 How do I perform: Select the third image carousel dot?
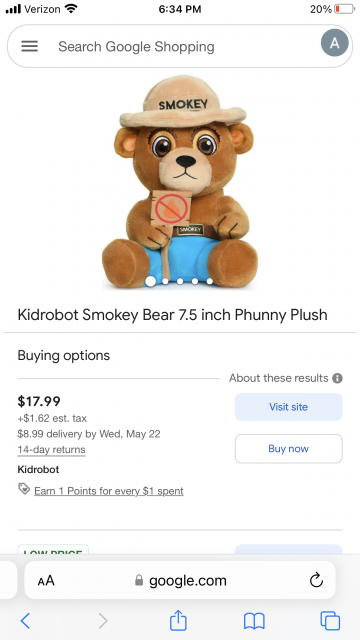tap(180, 281)
